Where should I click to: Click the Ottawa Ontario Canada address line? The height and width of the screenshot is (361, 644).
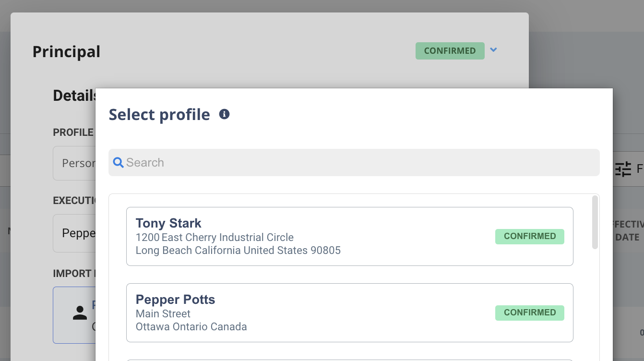[191, 327]
